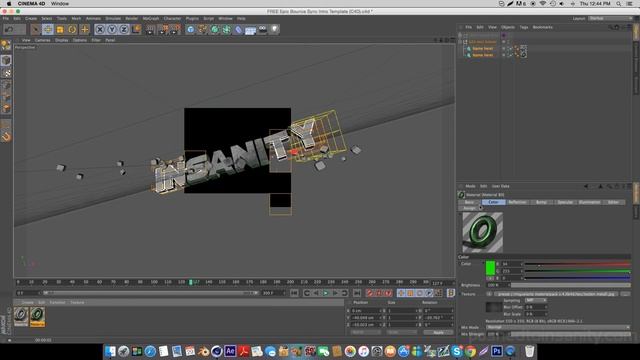Open the File menu of Cinema 4D
This screenshot has width=640, height=360.
(x=6, y=19)
